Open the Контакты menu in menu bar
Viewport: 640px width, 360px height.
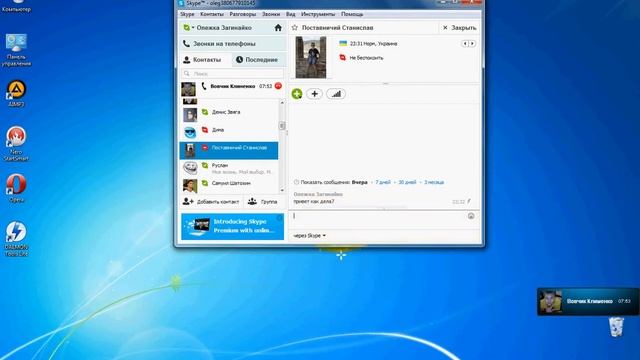[212, 14]
